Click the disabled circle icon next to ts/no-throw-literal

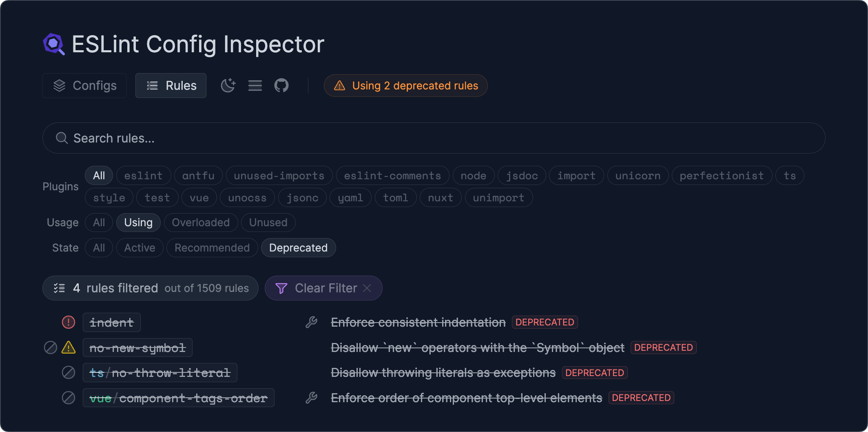69,372
